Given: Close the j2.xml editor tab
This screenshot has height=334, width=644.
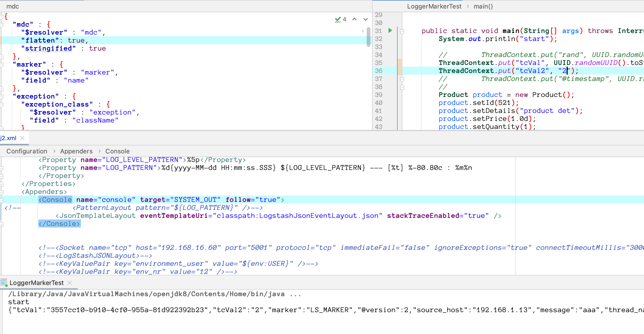Looking at the screenshot, I should tap(23, 138).
